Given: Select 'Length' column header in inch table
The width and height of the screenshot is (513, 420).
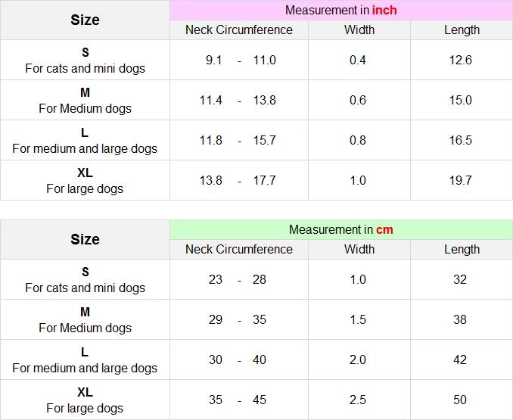Looking at the screenshot, I should (462, 30).
